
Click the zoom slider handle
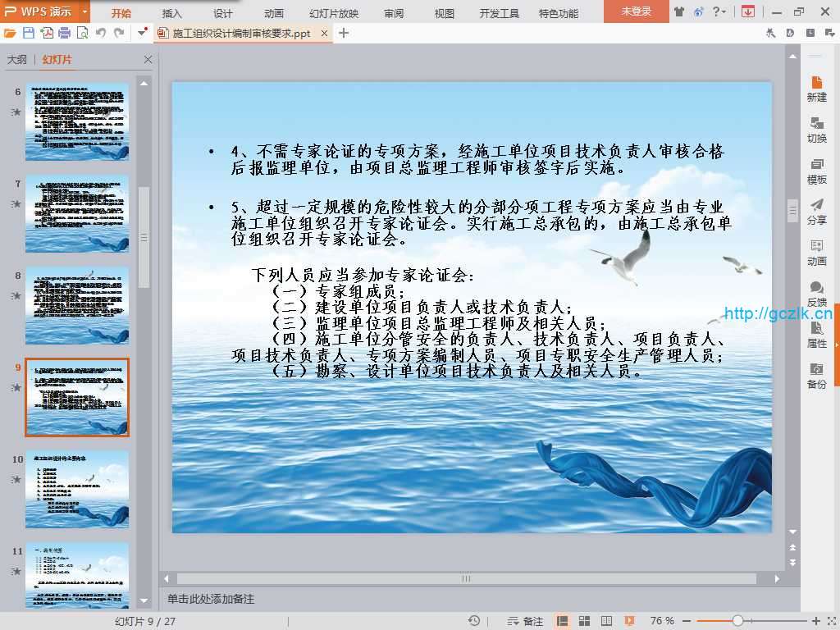tap(737, 621)
